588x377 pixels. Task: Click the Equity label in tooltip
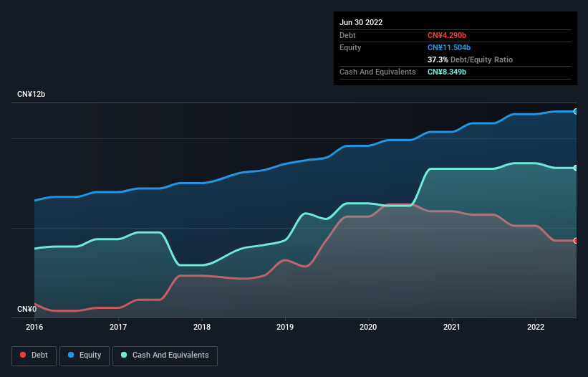click(350, 47)
